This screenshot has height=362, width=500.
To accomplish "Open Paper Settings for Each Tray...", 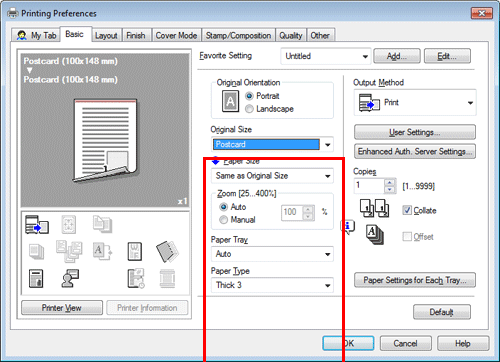I will click(x=415, y=280).
